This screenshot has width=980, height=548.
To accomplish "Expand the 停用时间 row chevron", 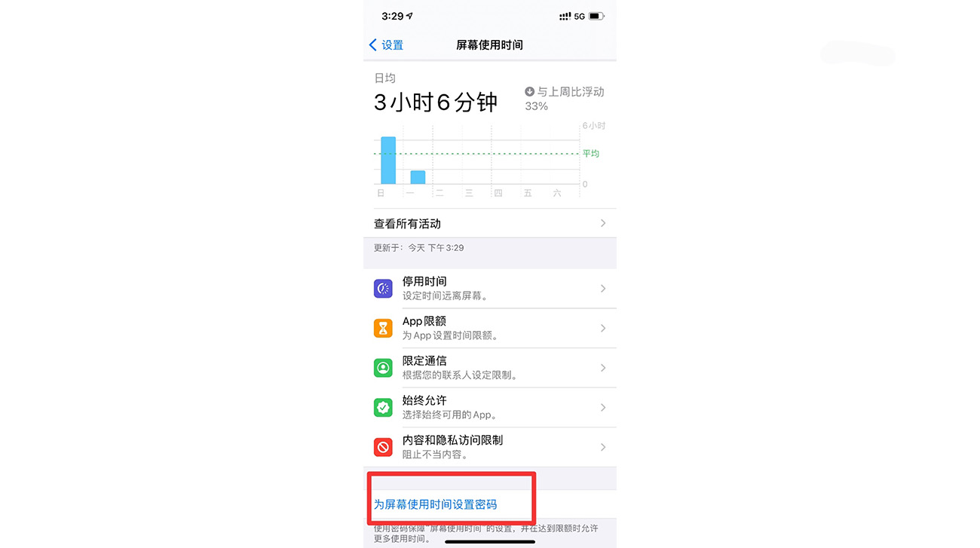I will [603, 288].
